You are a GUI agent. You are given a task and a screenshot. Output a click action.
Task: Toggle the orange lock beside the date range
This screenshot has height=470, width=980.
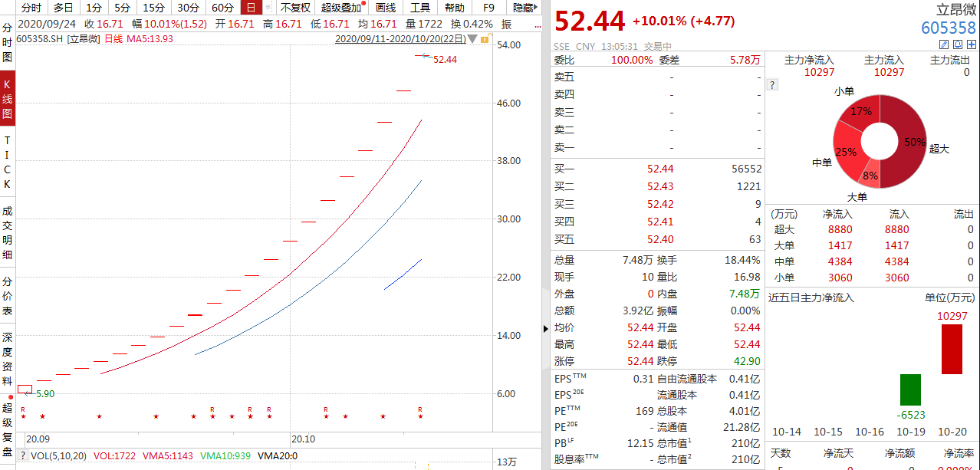(x=486, y=39)
